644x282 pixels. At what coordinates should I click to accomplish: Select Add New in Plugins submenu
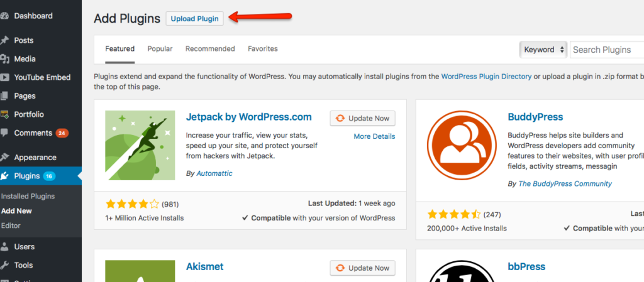16,211
